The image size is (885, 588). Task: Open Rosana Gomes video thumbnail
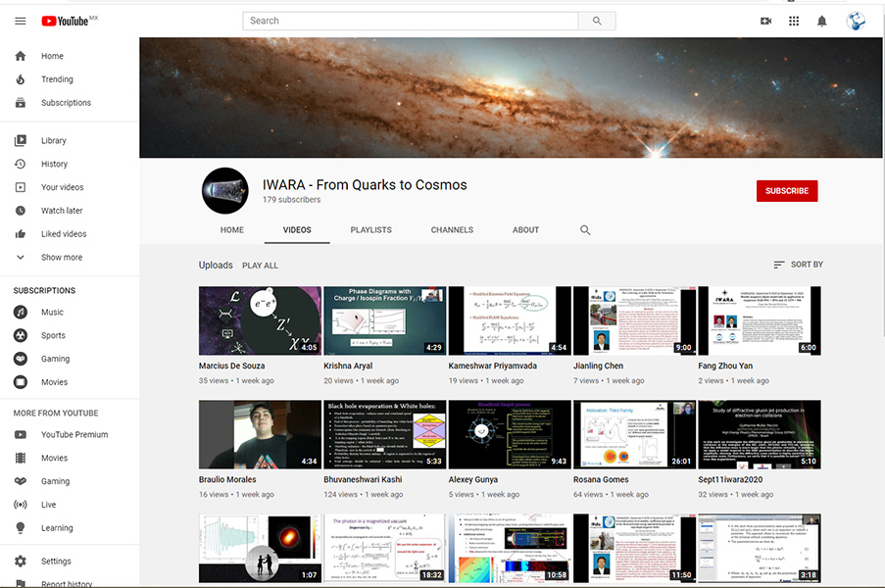click(634, 434)
